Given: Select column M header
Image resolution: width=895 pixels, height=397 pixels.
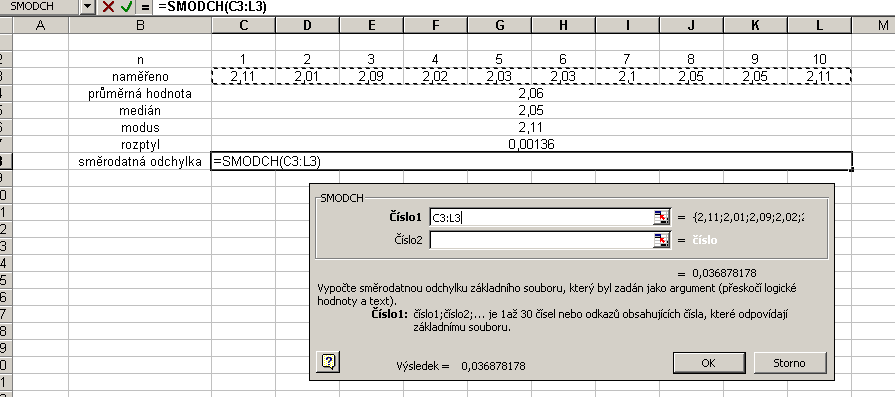Looking at the screenshot, I should tap(873, 25).
